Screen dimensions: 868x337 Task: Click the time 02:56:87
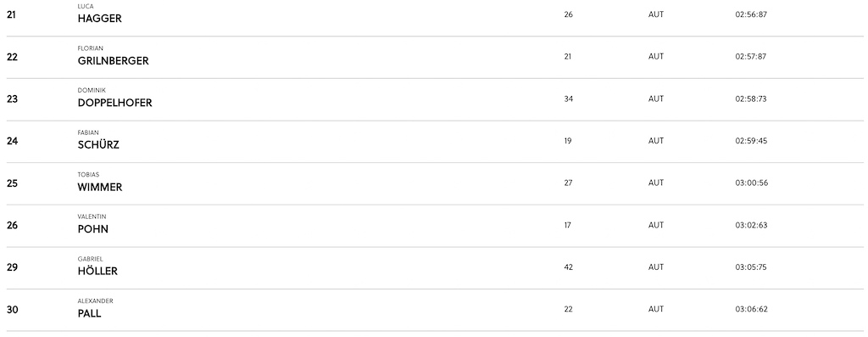(751, 14)
